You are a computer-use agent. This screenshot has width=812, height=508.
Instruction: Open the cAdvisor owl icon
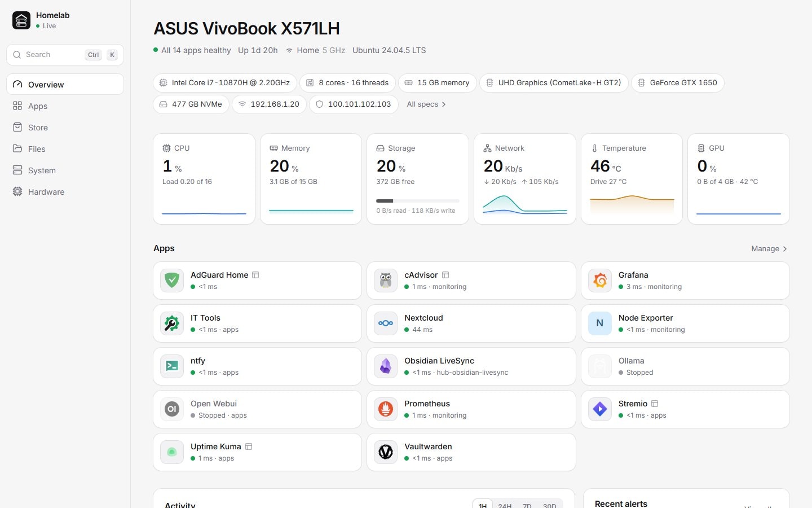tap(386, 281)
